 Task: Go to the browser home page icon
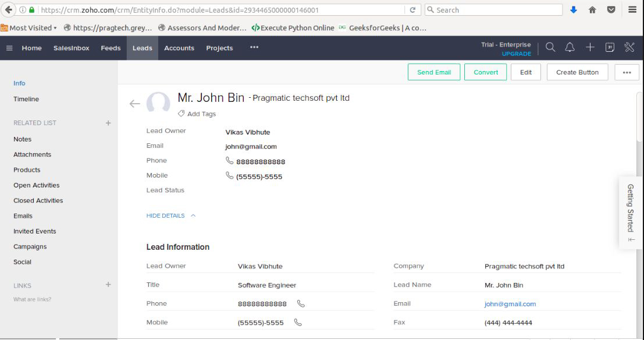point(592,10)
